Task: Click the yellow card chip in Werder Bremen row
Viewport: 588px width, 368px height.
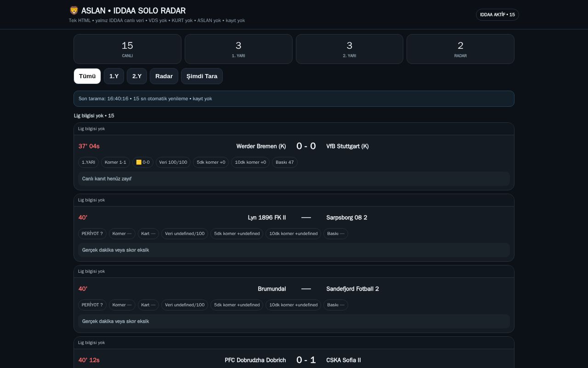Action: [x=143, y=162]
